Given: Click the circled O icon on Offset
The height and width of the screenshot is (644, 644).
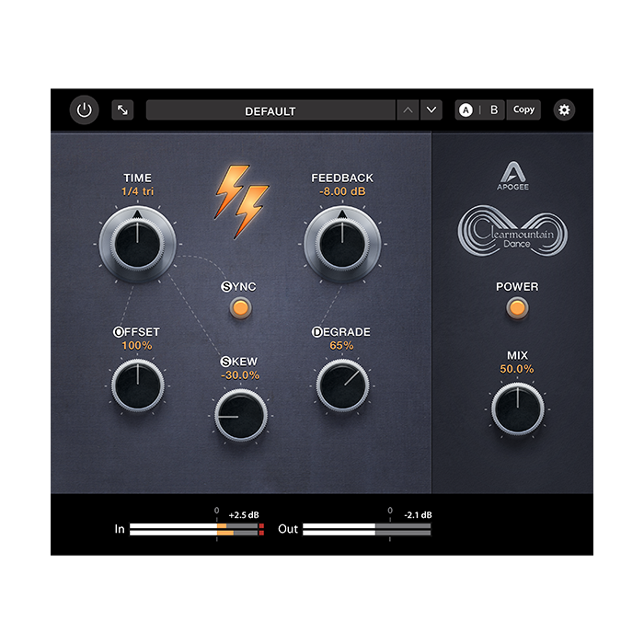Looking at the screenshot, I should coord(118,331).
